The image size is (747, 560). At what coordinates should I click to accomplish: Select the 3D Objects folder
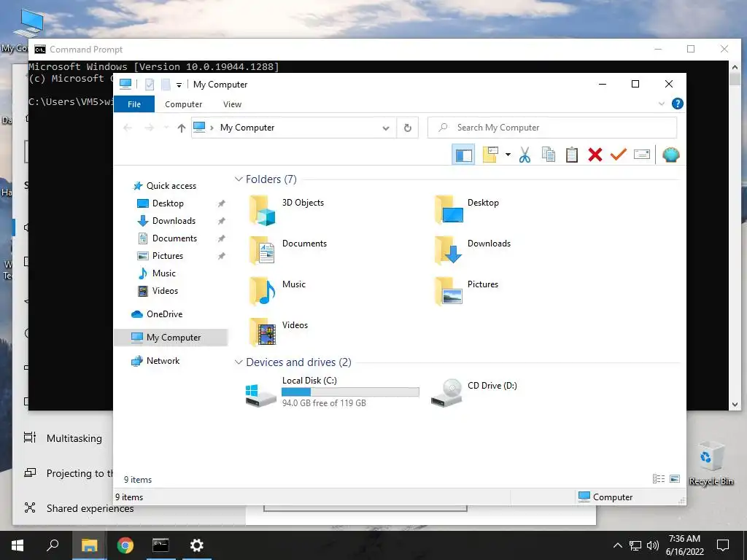(286, 209)
